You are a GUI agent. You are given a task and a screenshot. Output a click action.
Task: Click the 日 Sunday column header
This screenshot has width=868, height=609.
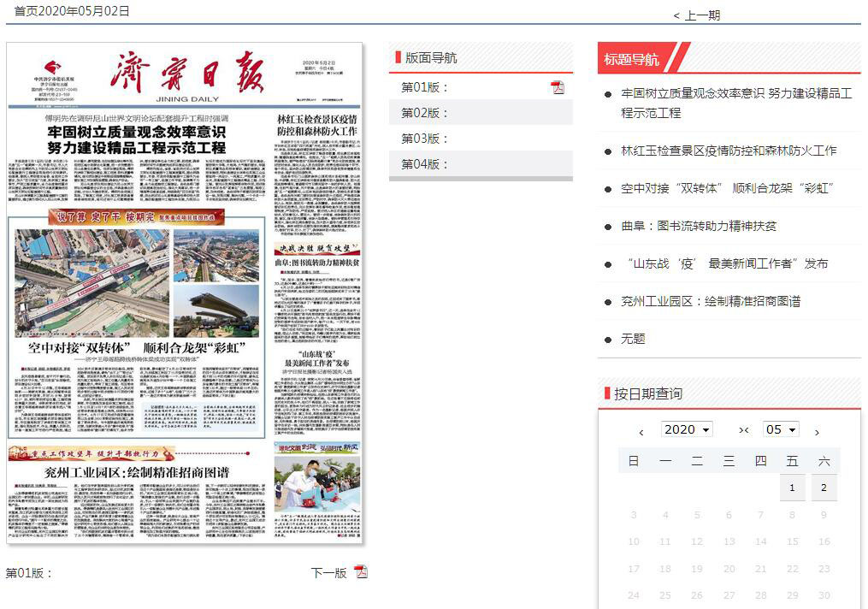pos(634,461)
